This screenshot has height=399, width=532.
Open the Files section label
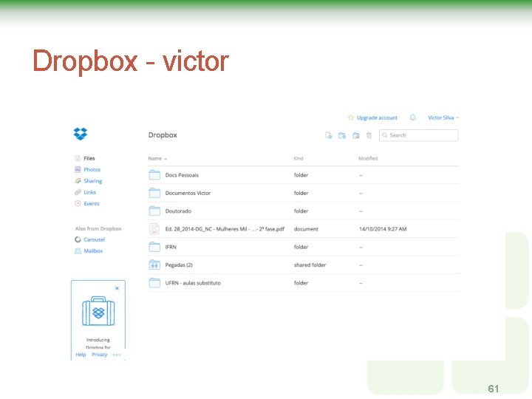pyautogui.click(x=89, y=158)
